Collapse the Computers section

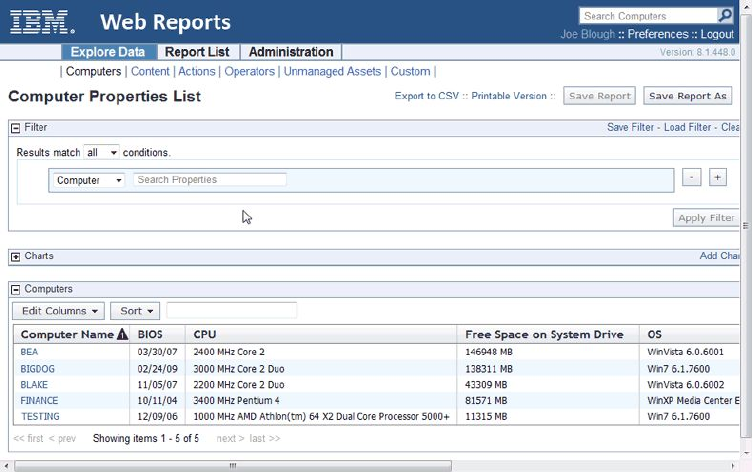16,290
